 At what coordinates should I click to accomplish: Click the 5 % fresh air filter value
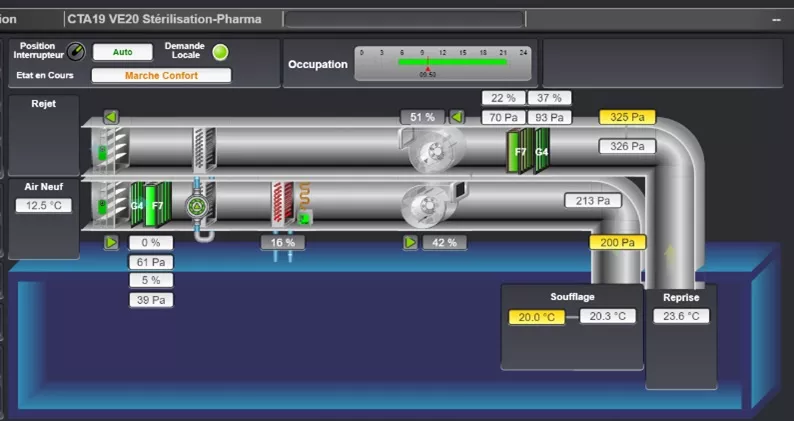(x=151, y=280)
